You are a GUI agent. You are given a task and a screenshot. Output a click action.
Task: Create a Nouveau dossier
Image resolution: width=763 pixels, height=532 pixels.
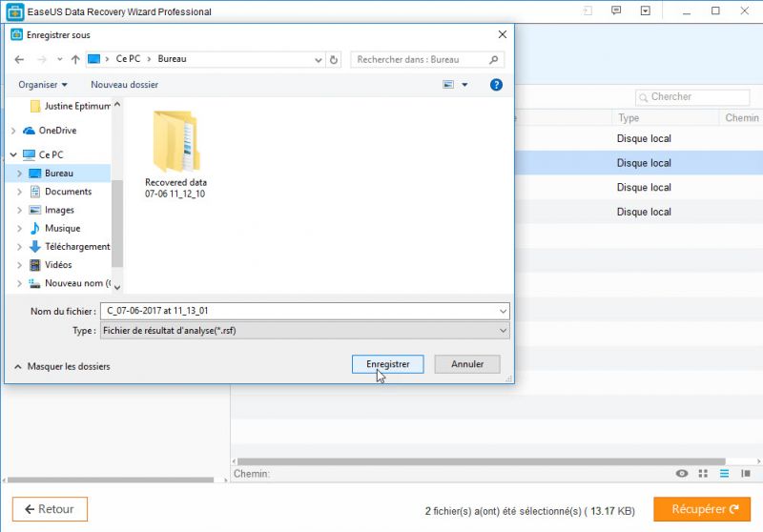point(125,85)
